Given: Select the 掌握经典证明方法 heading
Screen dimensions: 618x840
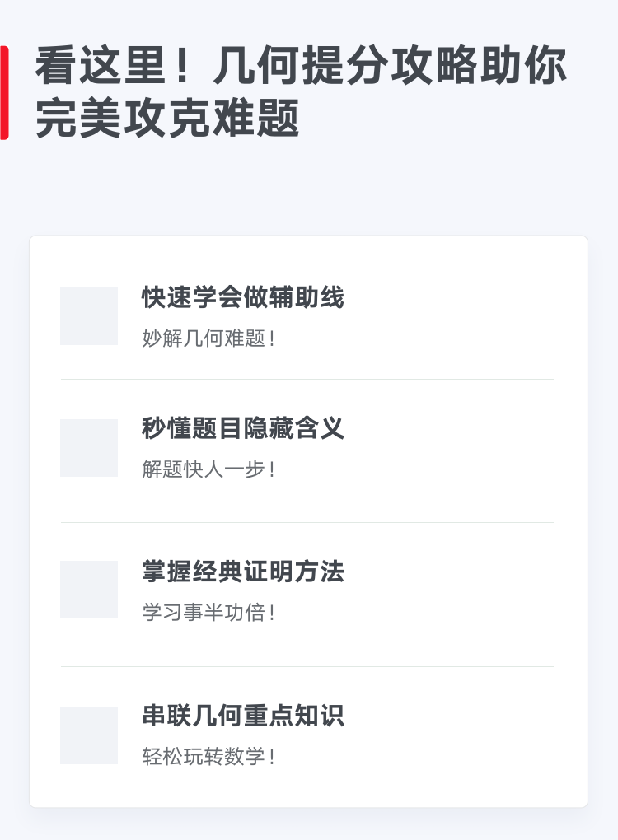Looking at the screenshot, I should (243, 571).
